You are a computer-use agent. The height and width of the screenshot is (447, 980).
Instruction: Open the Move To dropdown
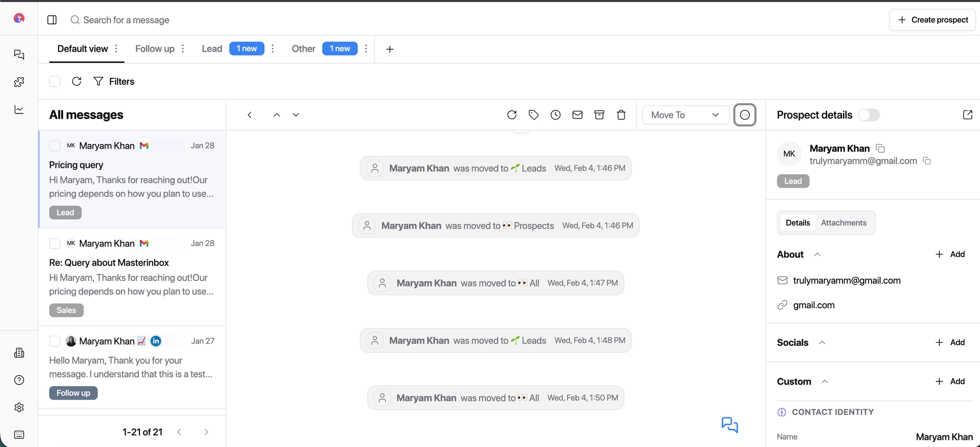(x=685, y=115)
